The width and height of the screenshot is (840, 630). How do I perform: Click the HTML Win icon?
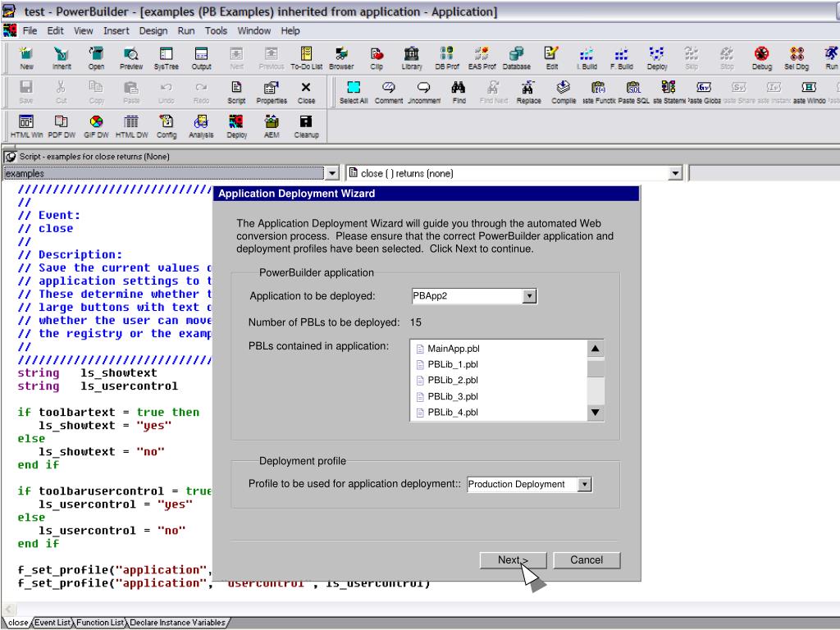click(26, 127)
